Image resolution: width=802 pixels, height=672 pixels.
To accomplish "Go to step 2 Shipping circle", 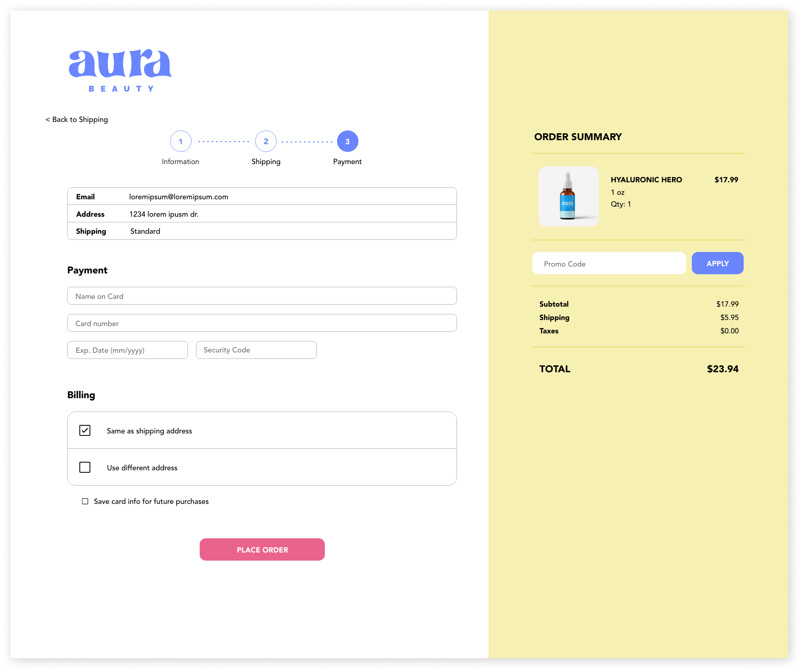I will pyautogui.click(x=266, y=141).
